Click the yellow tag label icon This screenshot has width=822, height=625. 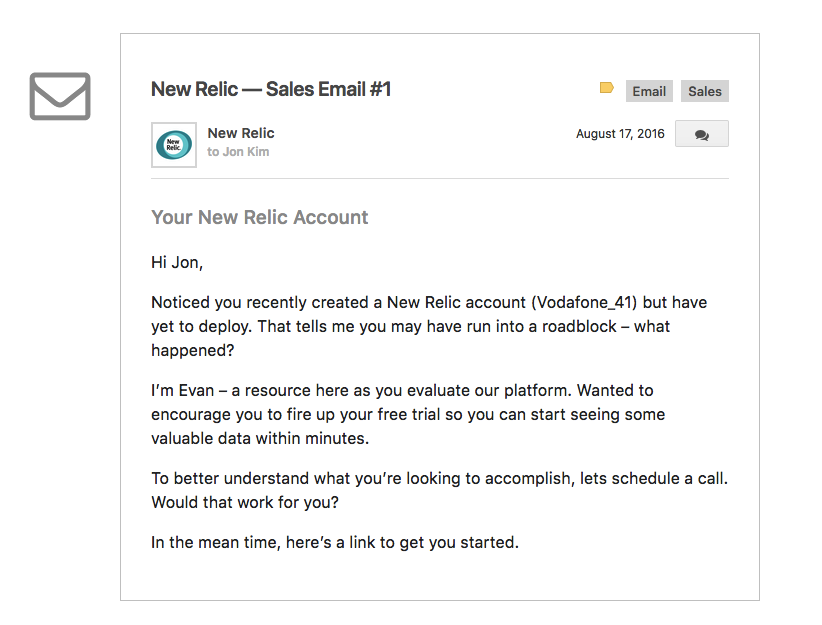tap(607, 88)
